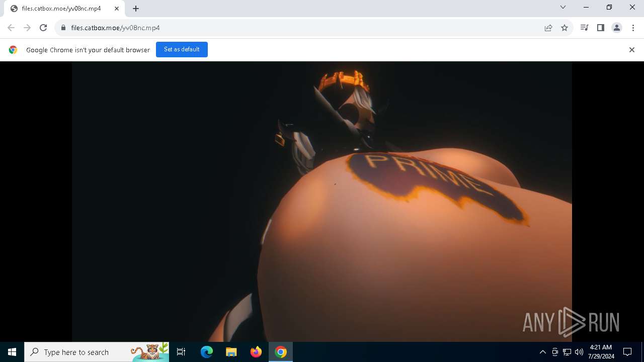Open File Explorer from taskbar

231,352
